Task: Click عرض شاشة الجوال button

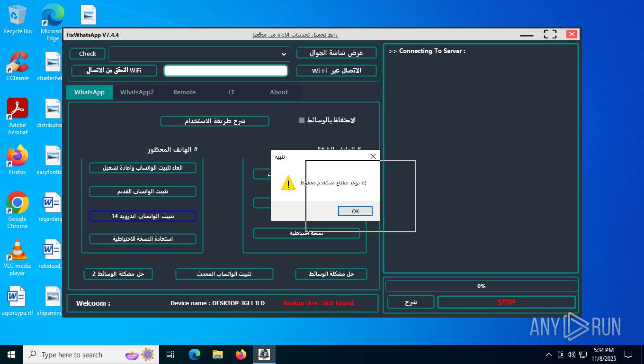Action: pos(336,53)
